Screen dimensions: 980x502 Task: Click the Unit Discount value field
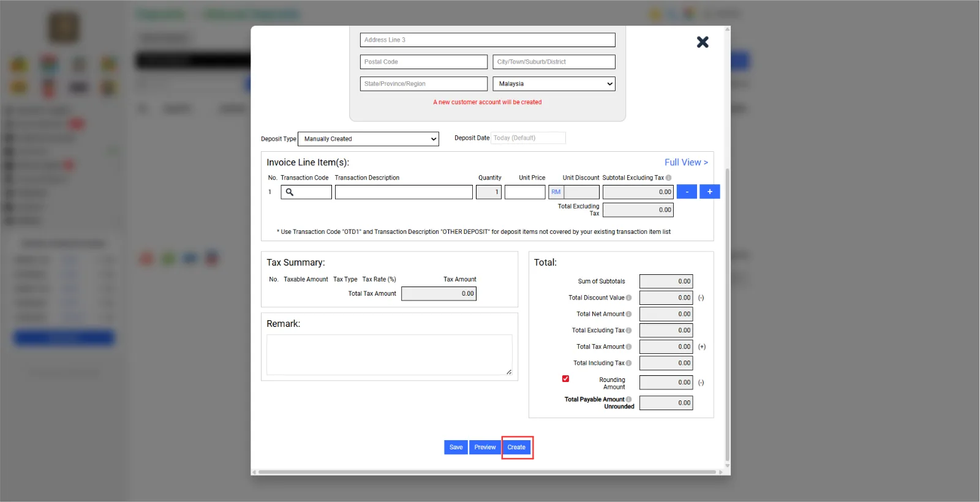point(581,192)
